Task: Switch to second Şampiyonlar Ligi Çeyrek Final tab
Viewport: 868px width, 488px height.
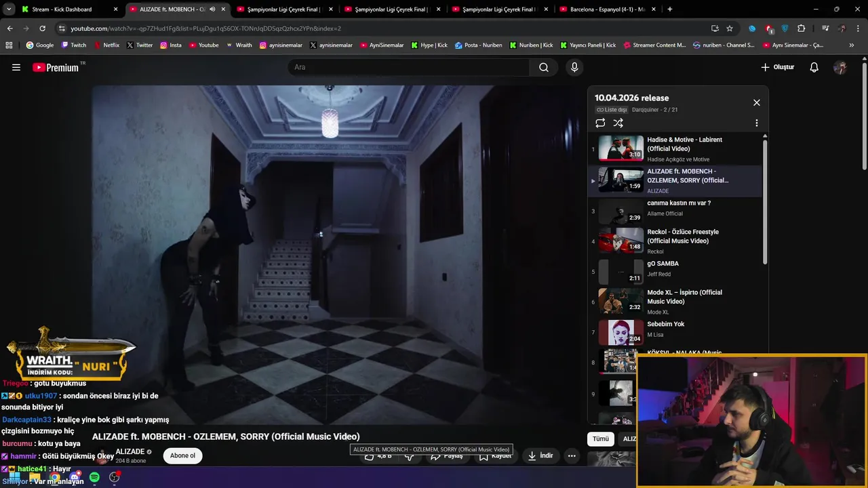Action: [392, 9]
